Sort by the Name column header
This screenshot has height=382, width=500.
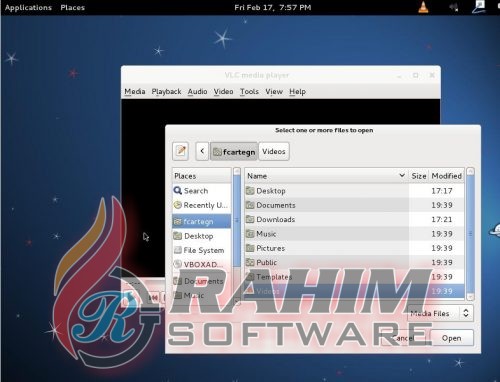(326, 176)
